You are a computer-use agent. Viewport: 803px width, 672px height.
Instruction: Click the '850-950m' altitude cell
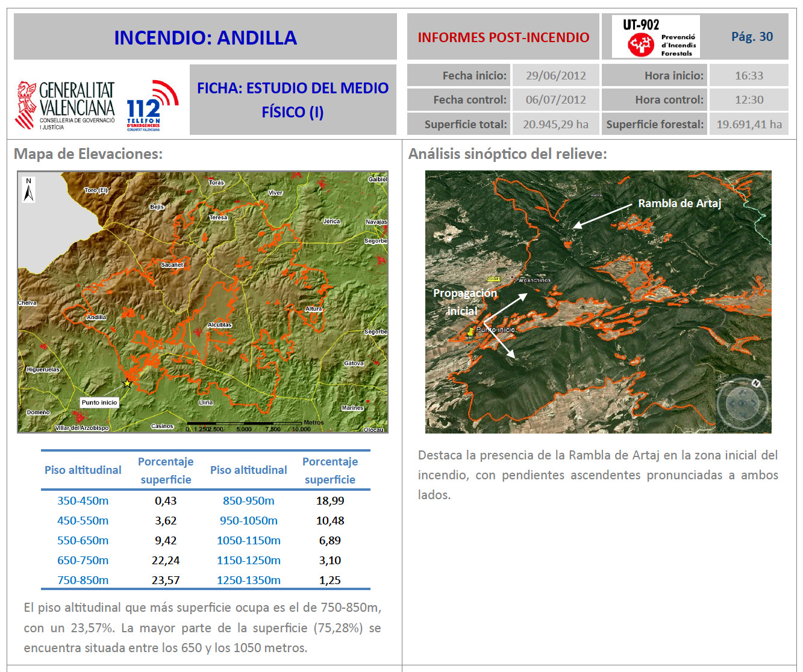click(x=249, y=500)
